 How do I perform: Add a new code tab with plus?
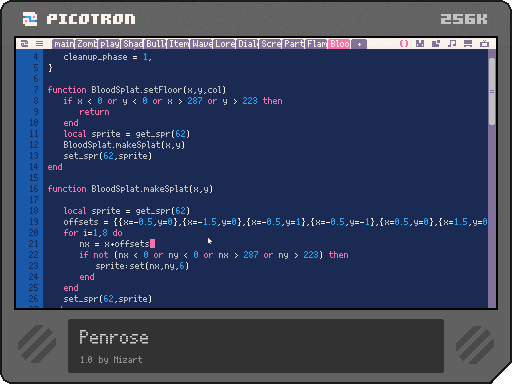point(359,44)
